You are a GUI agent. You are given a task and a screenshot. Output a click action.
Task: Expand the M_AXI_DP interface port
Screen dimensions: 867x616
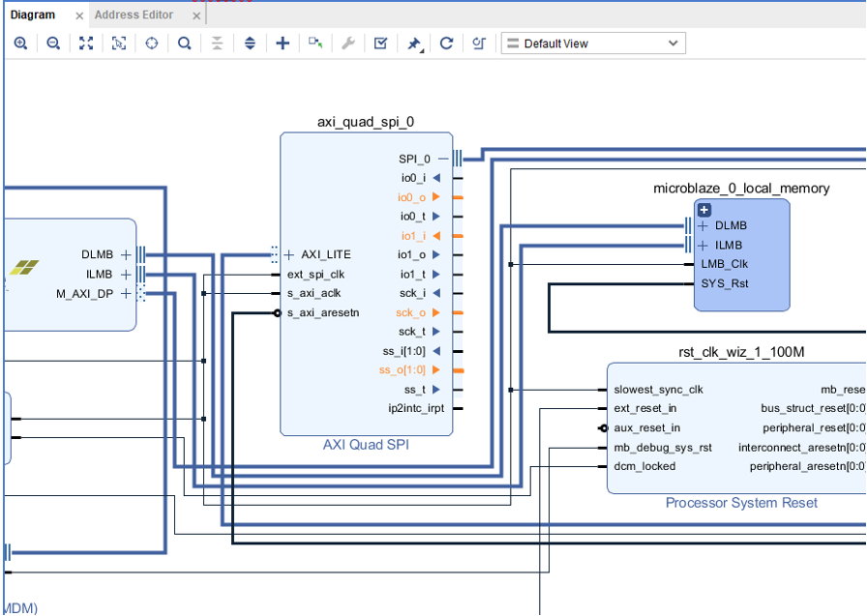(125, 294)
